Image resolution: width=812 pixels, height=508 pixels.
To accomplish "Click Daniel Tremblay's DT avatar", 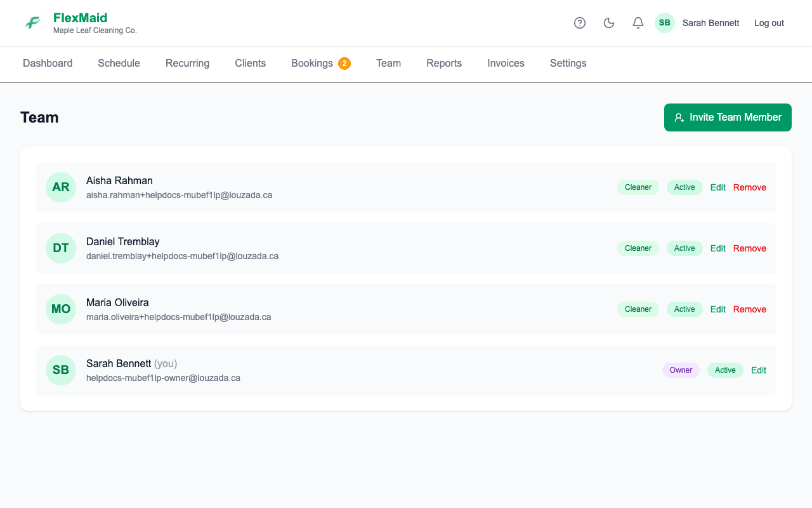I will point(61,248).
